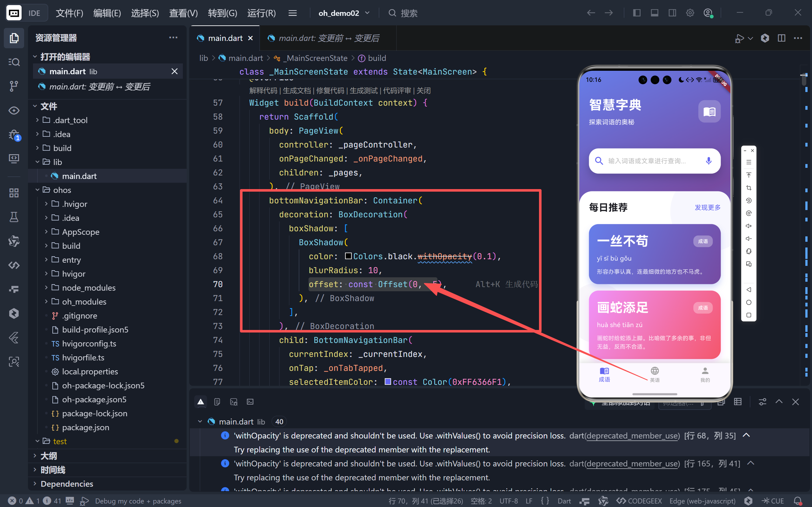Open the 运行(R) menu
This screenshot has height=507, width=812.
[261, 13]
